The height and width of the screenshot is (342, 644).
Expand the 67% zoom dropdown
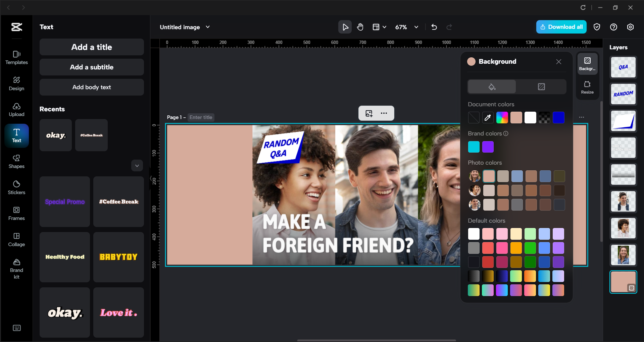(416, 27)
